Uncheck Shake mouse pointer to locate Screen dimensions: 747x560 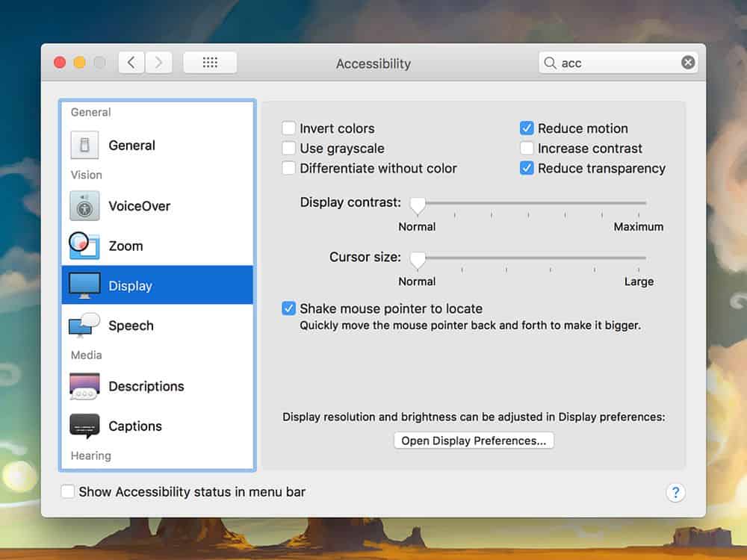(289, 308)
